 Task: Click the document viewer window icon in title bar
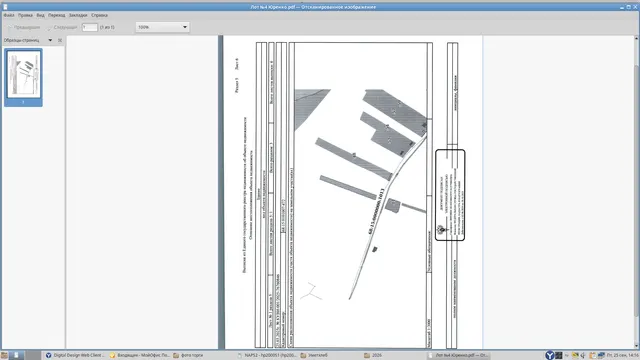coord(5,7)
